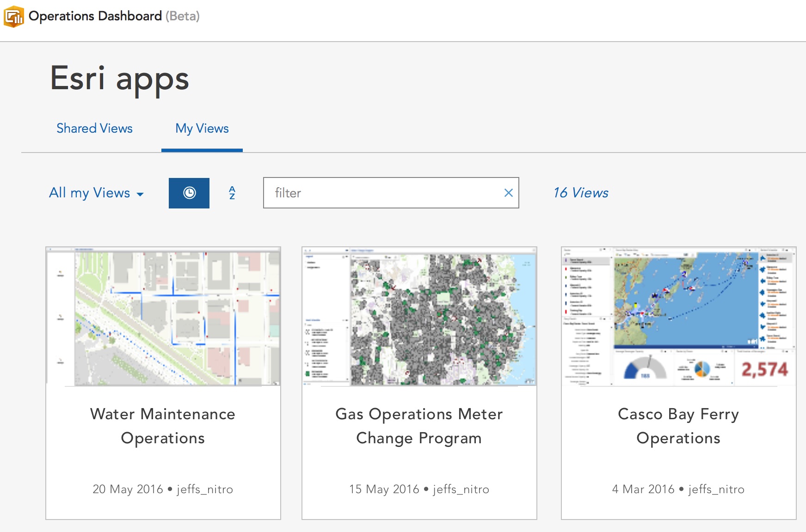The width and height of the screenshot is (806, 532).
Task: Click the Esri apps page heading
Action: 120,78
